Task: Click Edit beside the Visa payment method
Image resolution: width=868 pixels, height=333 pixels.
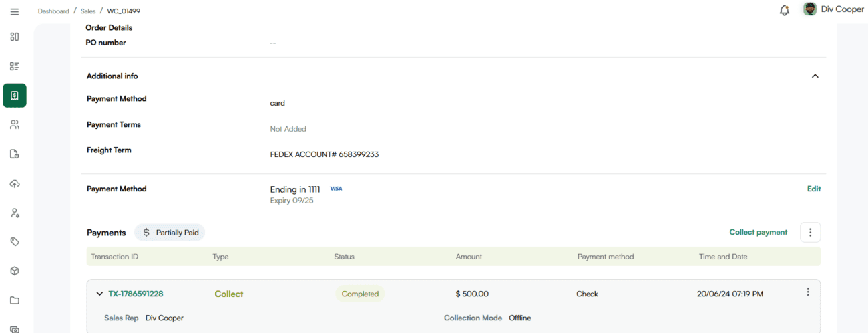Action: [813, 189]
